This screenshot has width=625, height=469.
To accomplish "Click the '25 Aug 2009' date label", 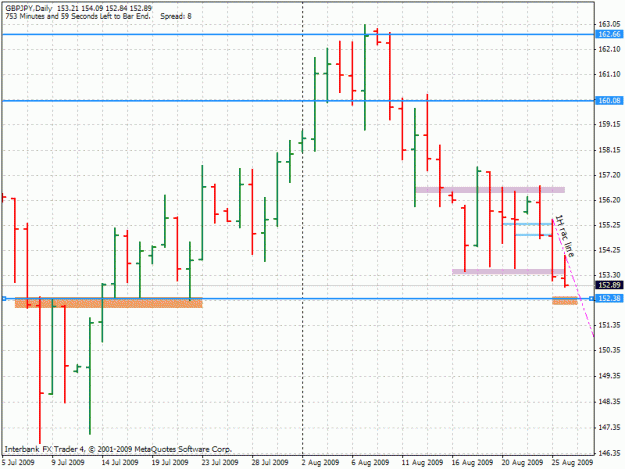I will click(572, 463).
